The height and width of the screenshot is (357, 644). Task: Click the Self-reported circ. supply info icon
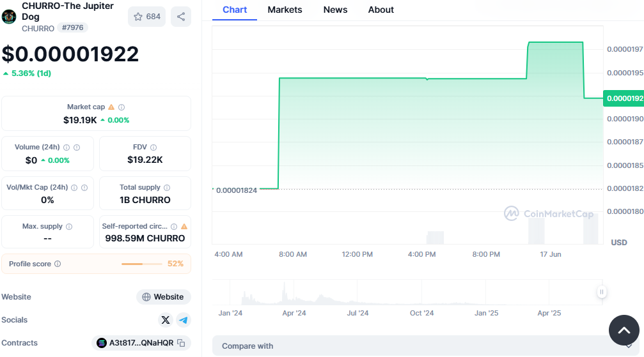coord(174,227)
